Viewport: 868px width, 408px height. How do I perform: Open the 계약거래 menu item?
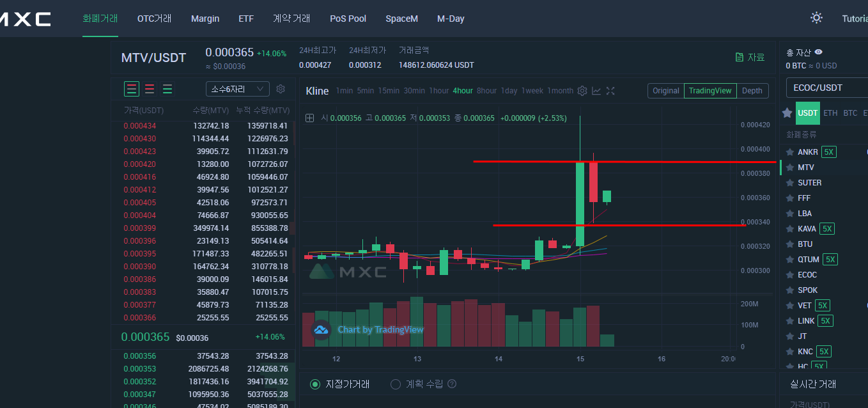click(x=291, y=19)
